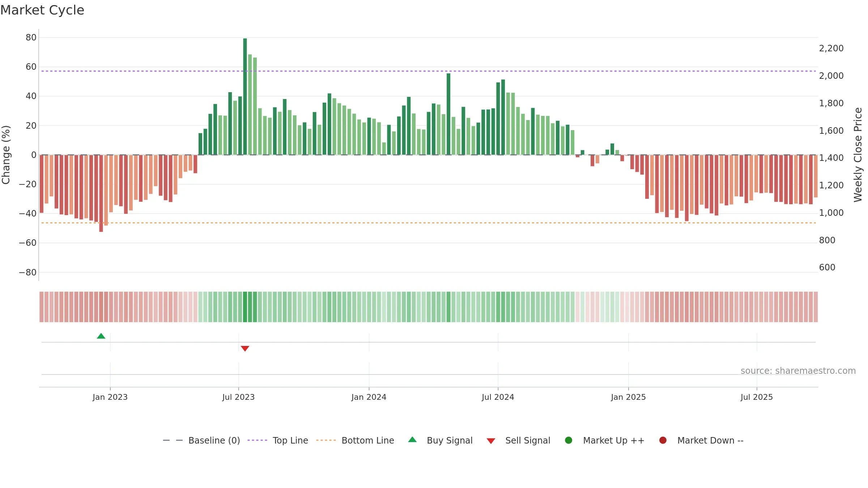Click the red Market Down circle icon in legend
868x488 pixels.
(663, 440)
